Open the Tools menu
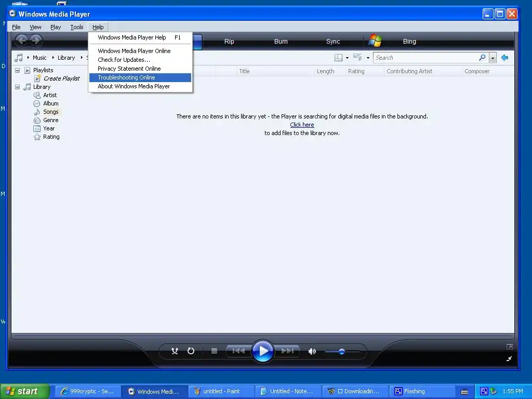This screenshot has width=532, height=399. pos(77,27)
